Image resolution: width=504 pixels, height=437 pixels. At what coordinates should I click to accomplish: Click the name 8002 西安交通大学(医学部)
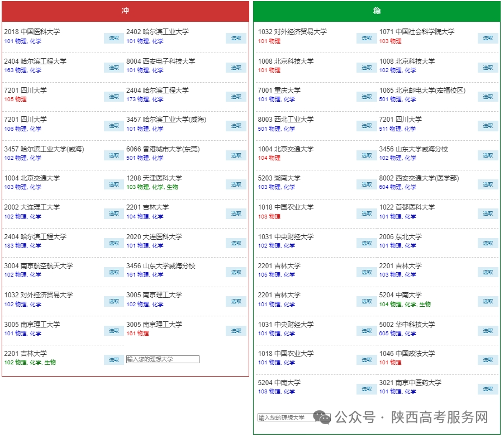pos(419,178)
